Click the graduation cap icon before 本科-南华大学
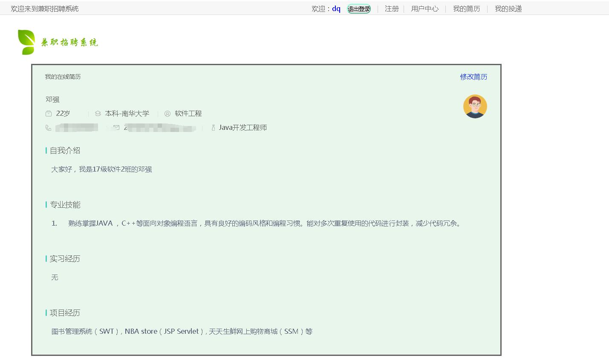The width and height of the screenshot is (609, 364). 99,113
